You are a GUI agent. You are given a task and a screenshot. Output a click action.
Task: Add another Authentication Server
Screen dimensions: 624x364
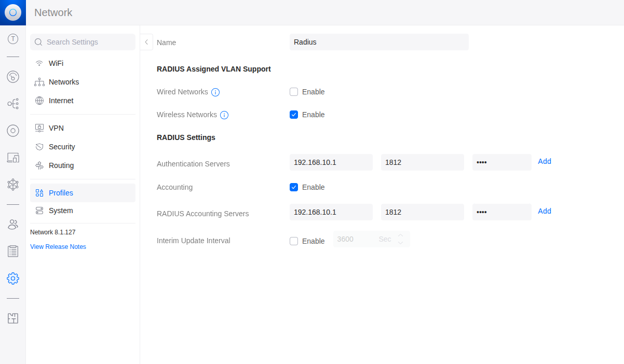point(545,161)
